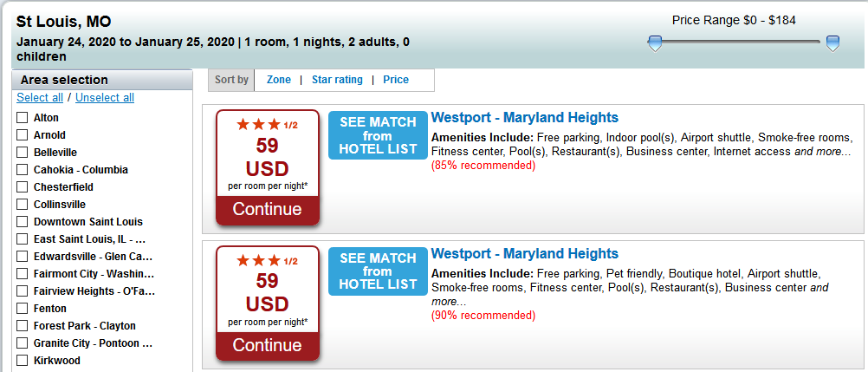
Task: Tick the Chesterfield area checkbox
Action: [23, 186]
